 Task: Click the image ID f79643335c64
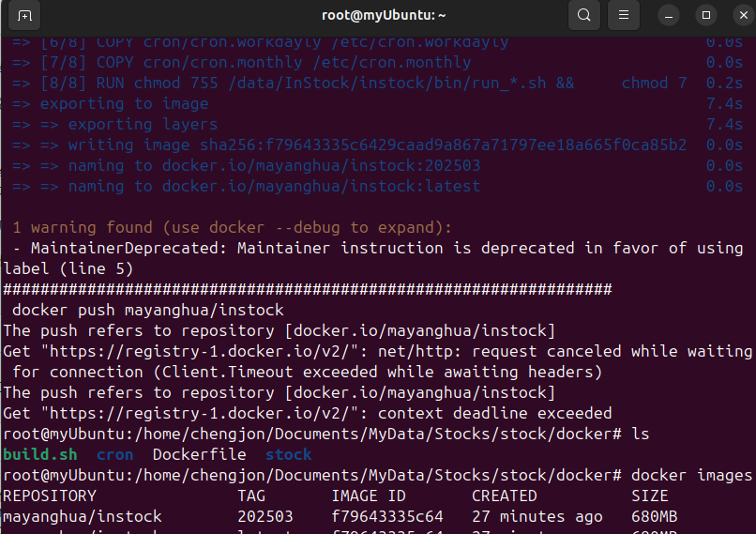tap(387, 516)
